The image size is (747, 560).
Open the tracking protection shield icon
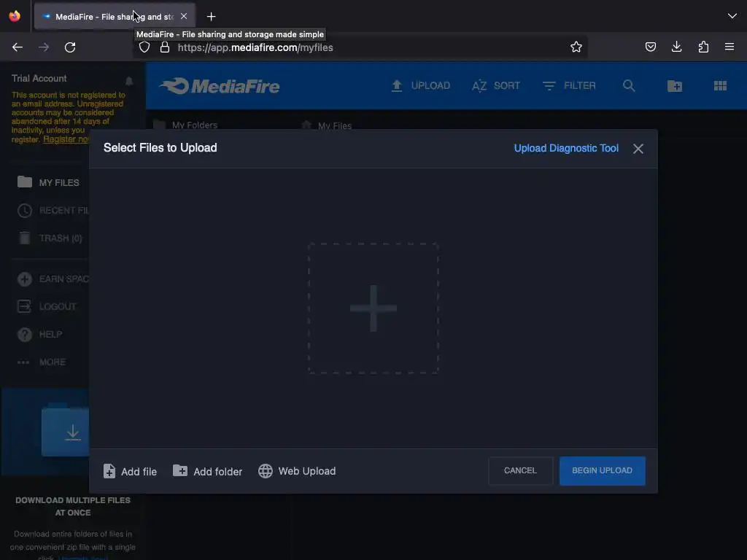click(x=144, y=47)
